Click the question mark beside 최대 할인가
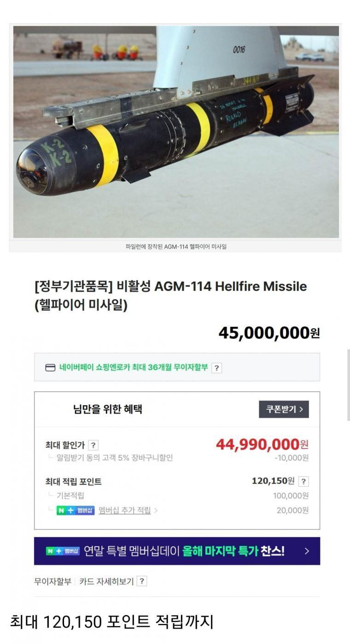 [x=93, y=445]
